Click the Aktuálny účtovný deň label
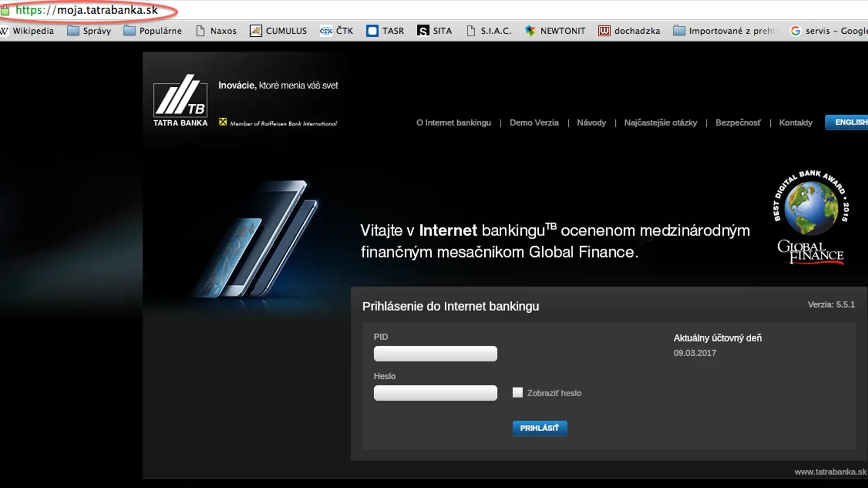868x488 pixels. (718, 338)
